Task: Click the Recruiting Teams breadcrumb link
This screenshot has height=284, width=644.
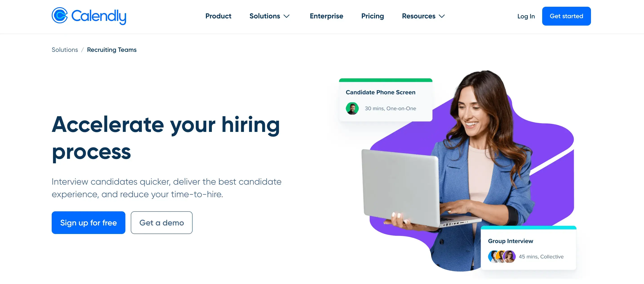Action: (x=111, y=50)
